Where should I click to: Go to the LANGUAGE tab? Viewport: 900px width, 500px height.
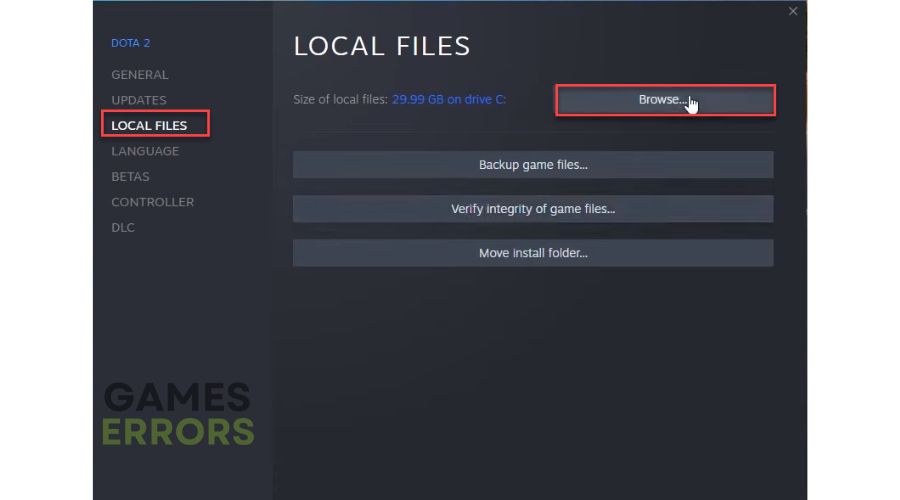point(145,151)
